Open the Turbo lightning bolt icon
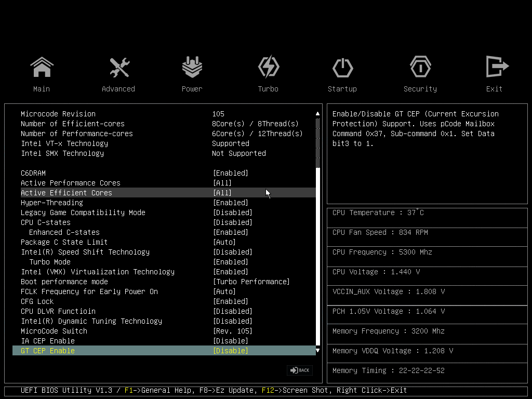The image size is (532, 399). 268,68
